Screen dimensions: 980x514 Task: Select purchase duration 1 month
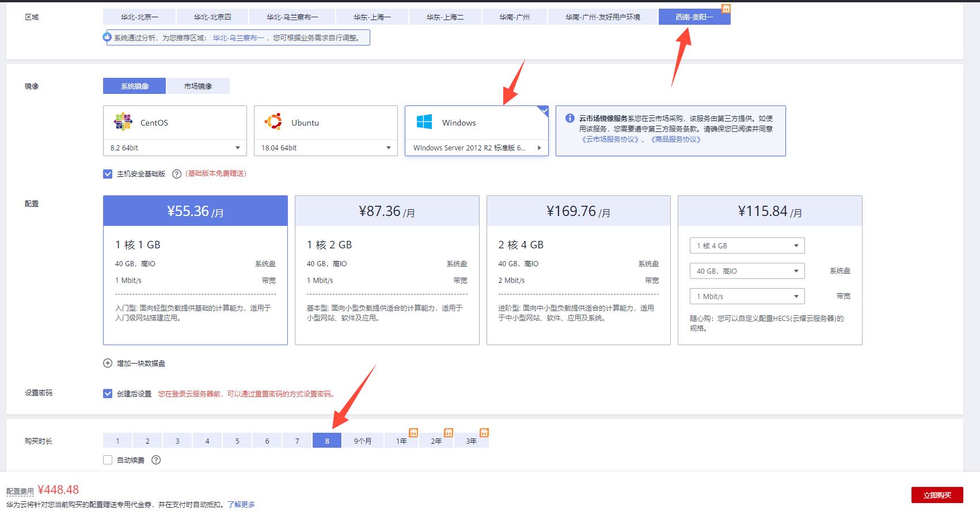(117, 441)
